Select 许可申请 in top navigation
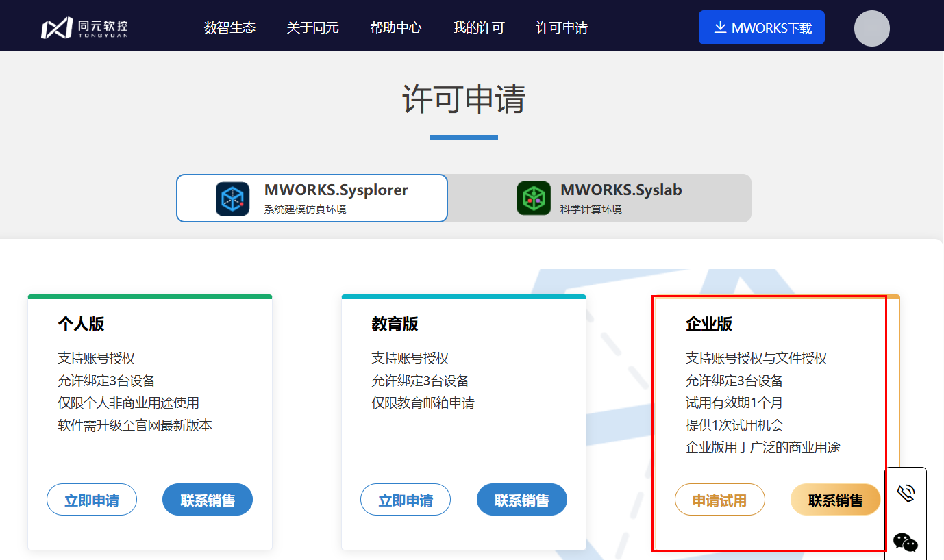The width and height of the screenshot is (944, 560). (x=561, y=28)
